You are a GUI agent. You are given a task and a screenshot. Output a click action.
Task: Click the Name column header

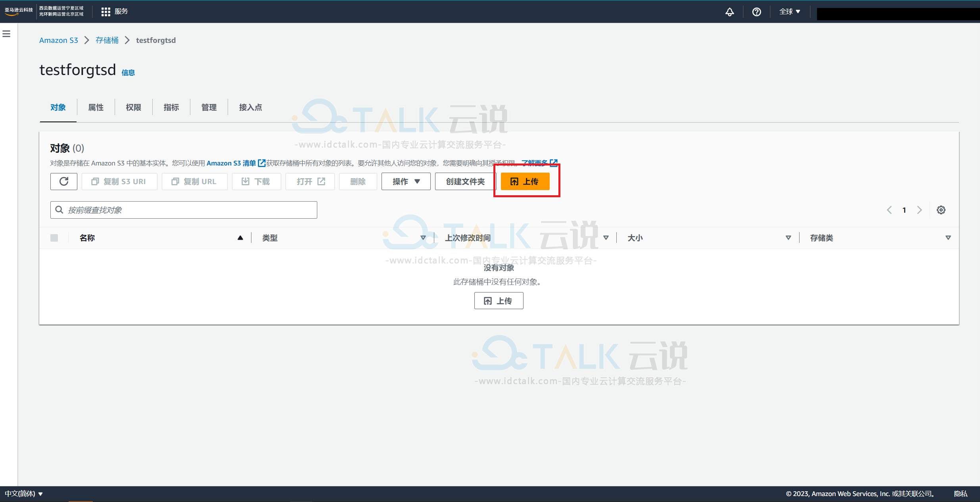coord(87,238)
